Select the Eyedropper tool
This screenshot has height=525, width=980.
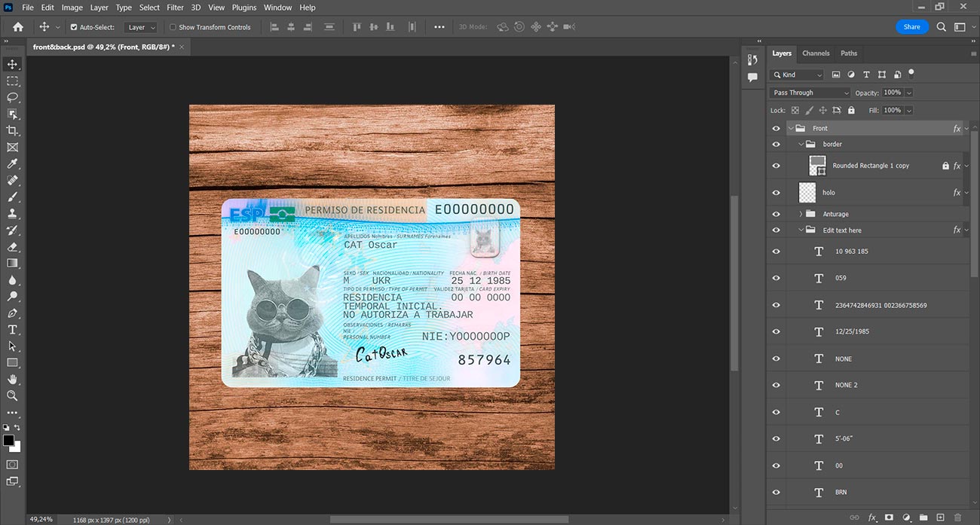12,163
